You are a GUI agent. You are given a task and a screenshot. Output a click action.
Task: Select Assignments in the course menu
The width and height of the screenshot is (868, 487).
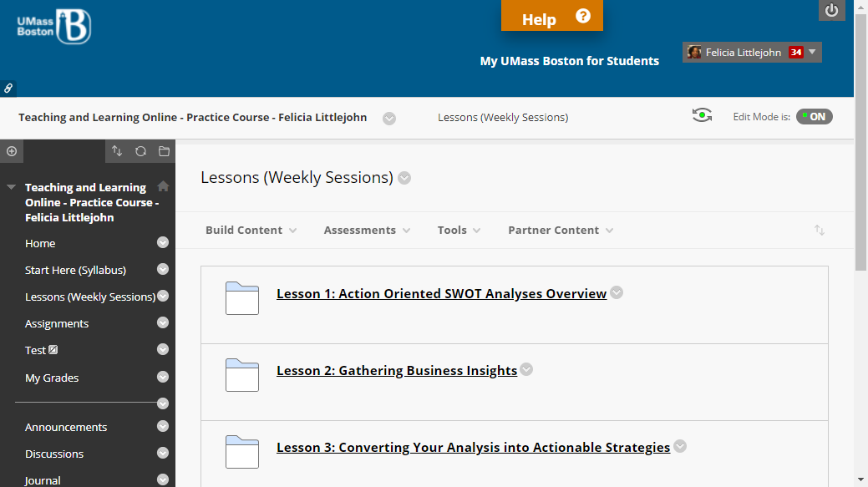click(57, 324)
